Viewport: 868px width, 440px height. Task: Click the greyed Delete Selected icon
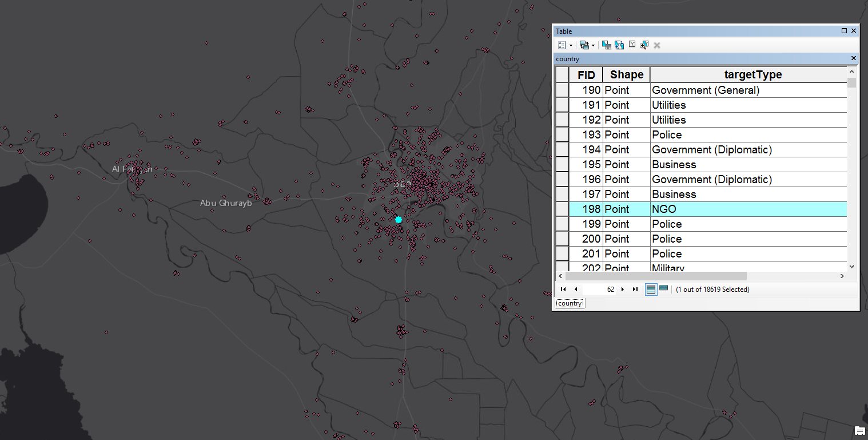pos(657,45)
